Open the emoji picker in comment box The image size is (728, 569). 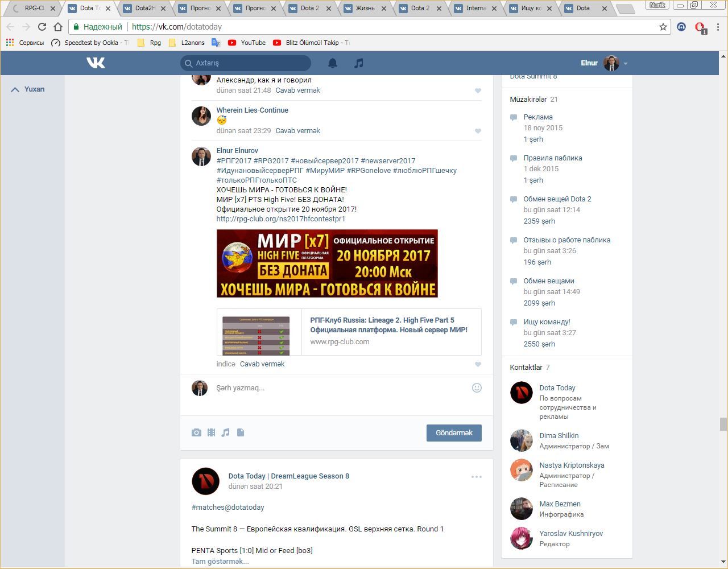(477, 387)
